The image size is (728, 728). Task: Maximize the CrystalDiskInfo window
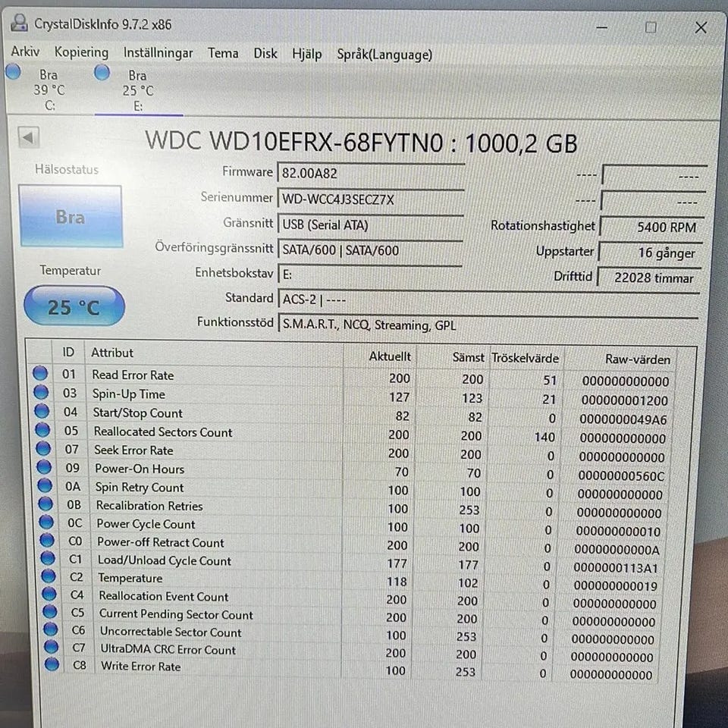[x=651, y=28]
